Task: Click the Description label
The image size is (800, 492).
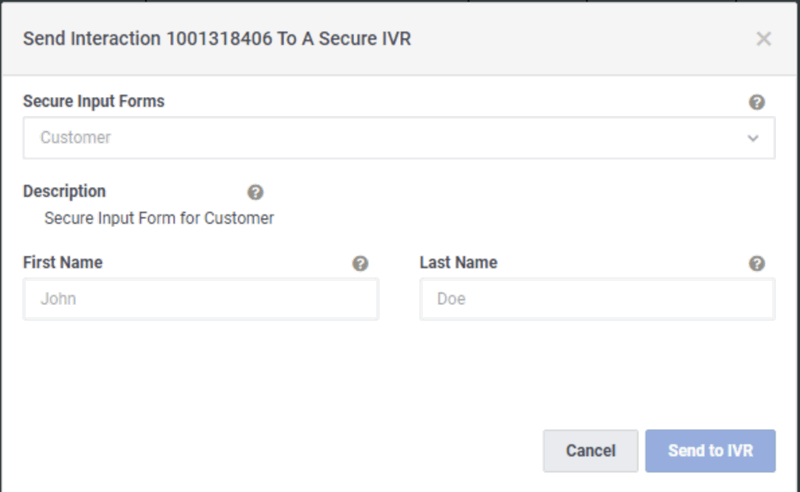Action: [64, 191]
